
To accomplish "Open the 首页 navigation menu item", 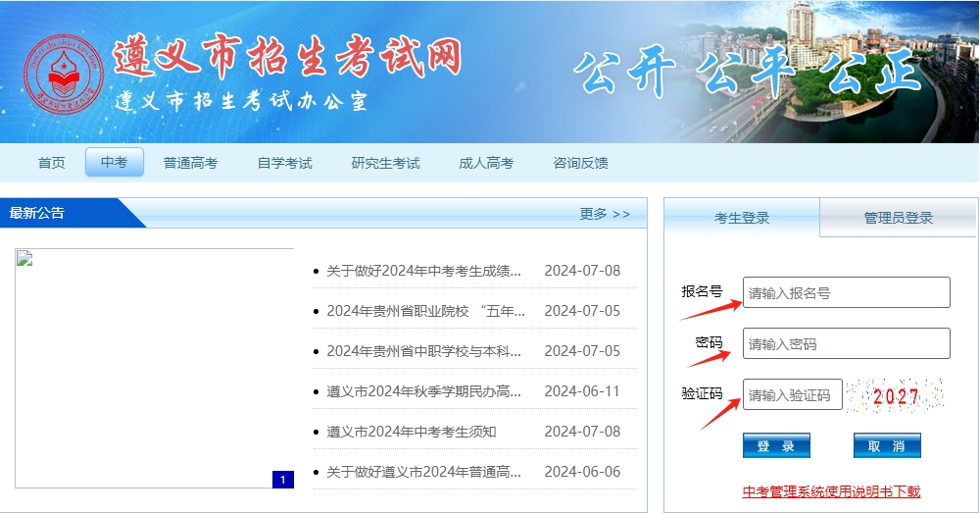I will (51, 163).
